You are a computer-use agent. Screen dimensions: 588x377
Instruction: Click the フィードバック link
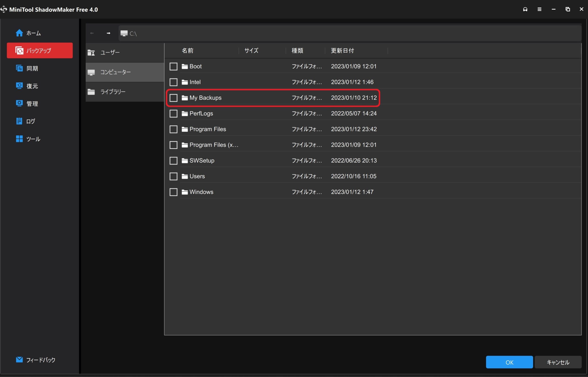[36, 360]
